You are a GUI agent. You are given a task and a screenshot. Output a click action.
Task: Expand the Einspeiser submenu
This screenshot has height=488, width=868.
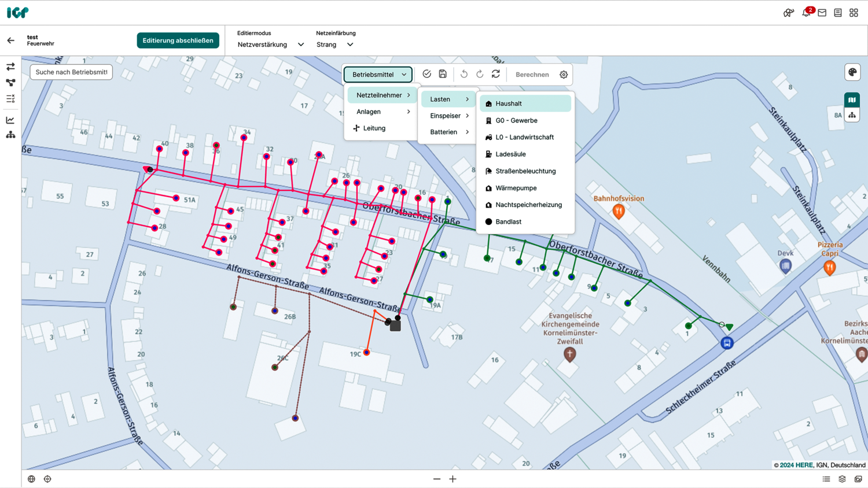coord(448,116)
